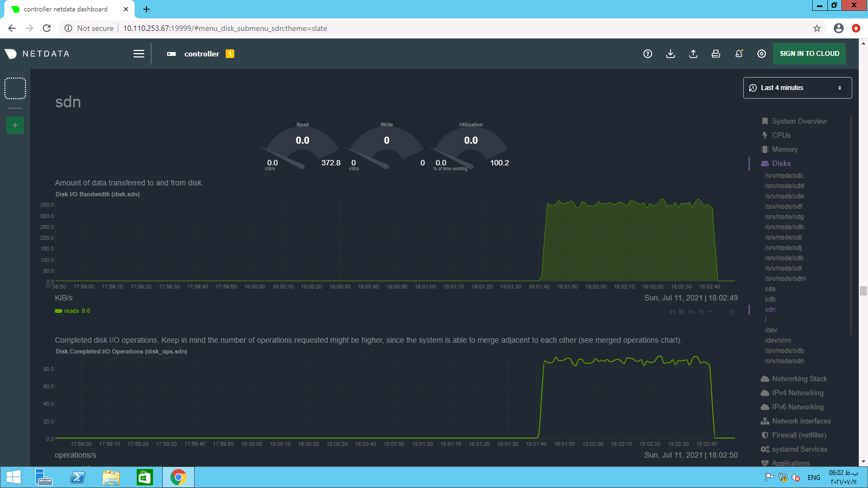The height and width of the screenshot is (488, 868).
Task: Print the dashboard via printer icon
Action: [x=716, y=54]
